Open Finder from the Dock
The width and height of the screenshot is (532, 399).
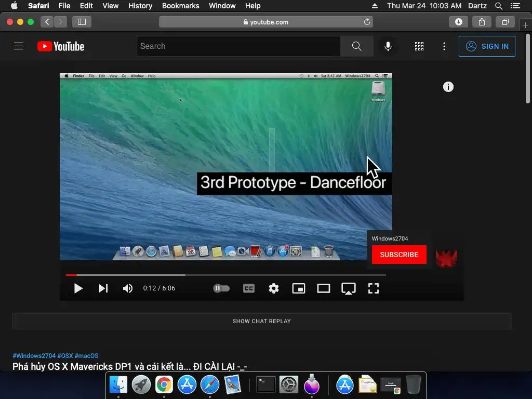pyautogui.click(x=118, y=384)
